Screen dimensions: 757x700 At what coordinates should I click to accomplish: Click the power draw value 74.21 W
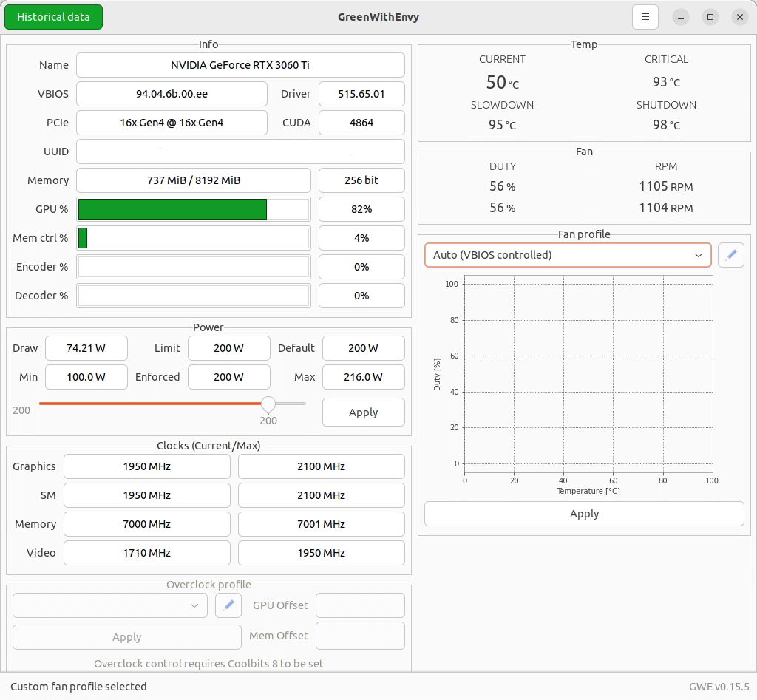click(86, 348)
